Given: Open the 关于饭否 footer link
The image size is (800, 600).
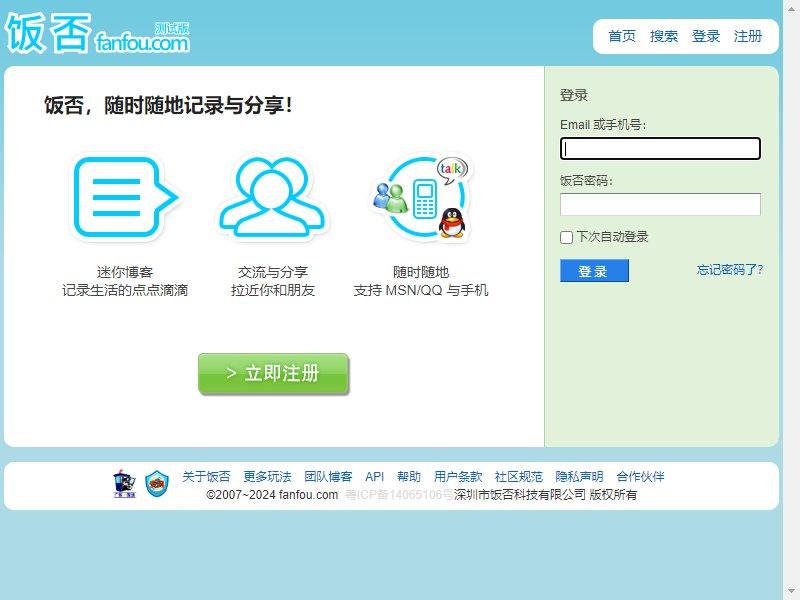Looking at the screenshot, I should pyautogui.click(x=206, y=477).
